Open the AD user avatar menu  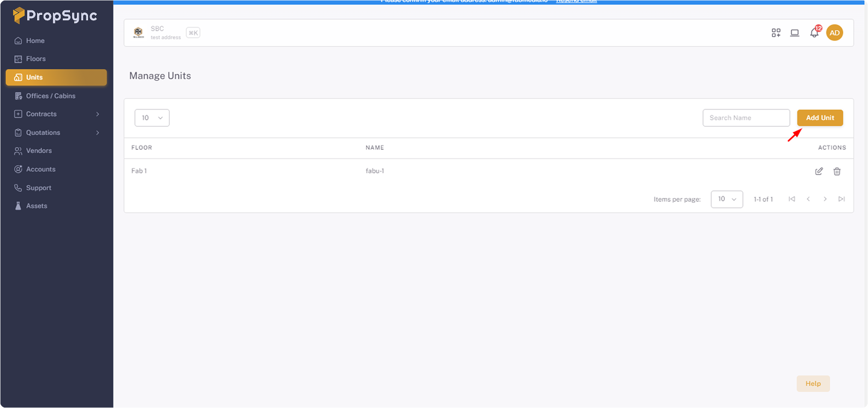835,33
